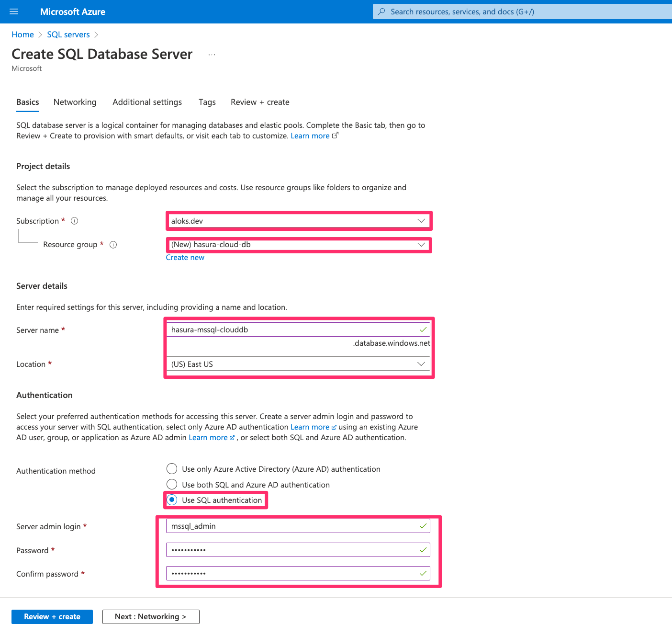Select the Basics tab
The height and width of the screenshot is (636, 672).
(x=28, y=102)
